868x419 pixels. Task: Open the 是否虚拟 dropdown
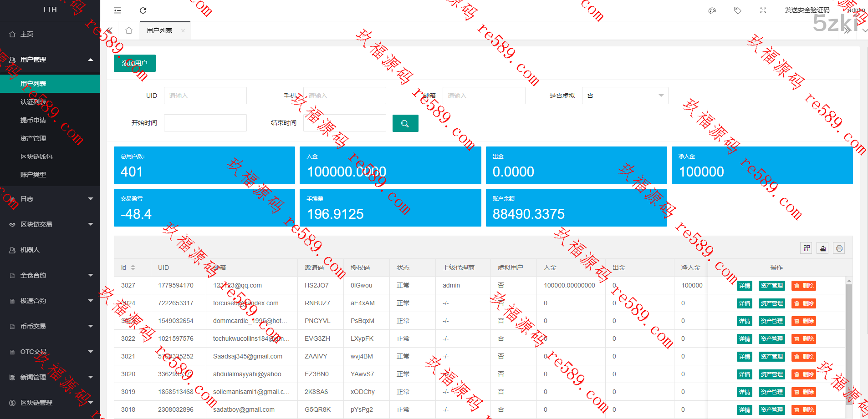624,96
